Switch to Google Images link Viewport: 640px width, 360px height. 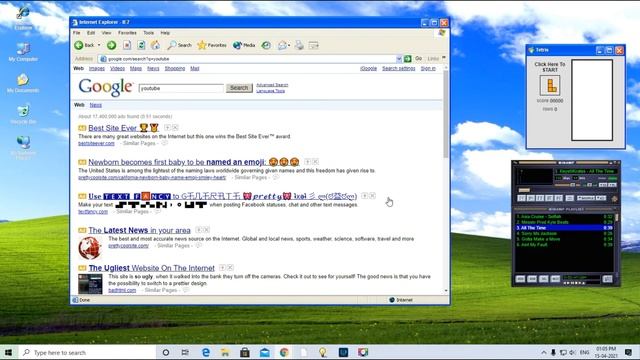(x=97, y=69)
